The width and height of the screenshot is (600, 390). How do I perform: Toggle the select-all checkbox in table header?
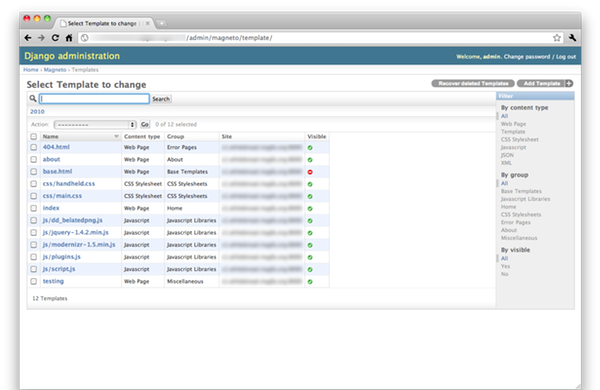point(34,137)
